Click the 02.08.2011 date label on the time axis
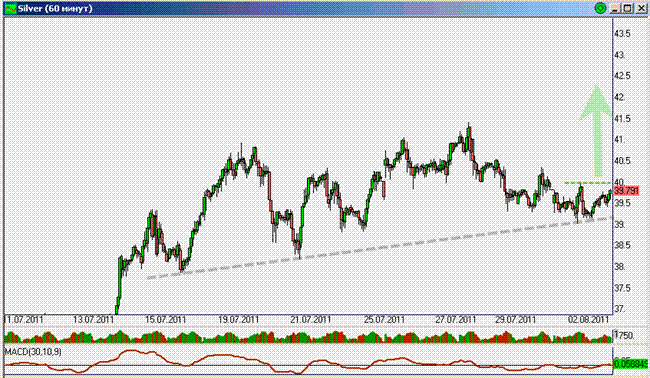650x378 pixels. 589,320
